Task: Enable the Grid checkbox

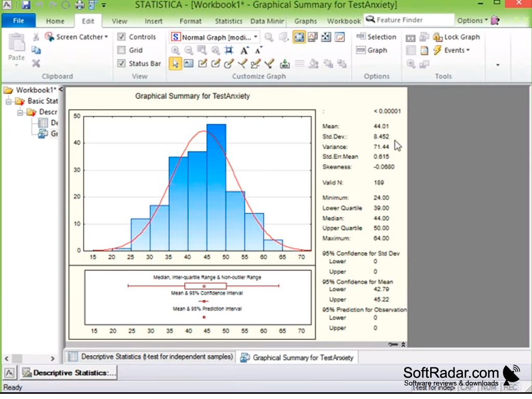Action: tap(121, 50)
